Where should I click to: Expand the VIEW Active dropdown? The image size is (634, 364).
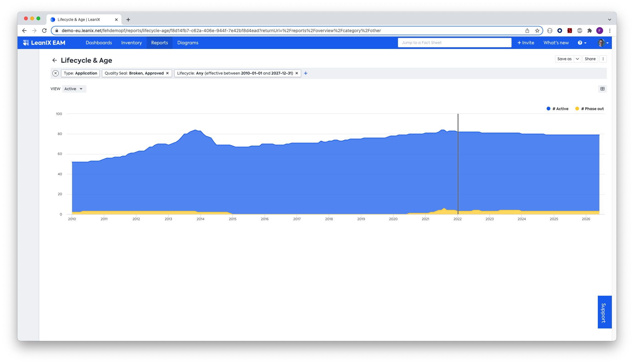pos(74,89)
